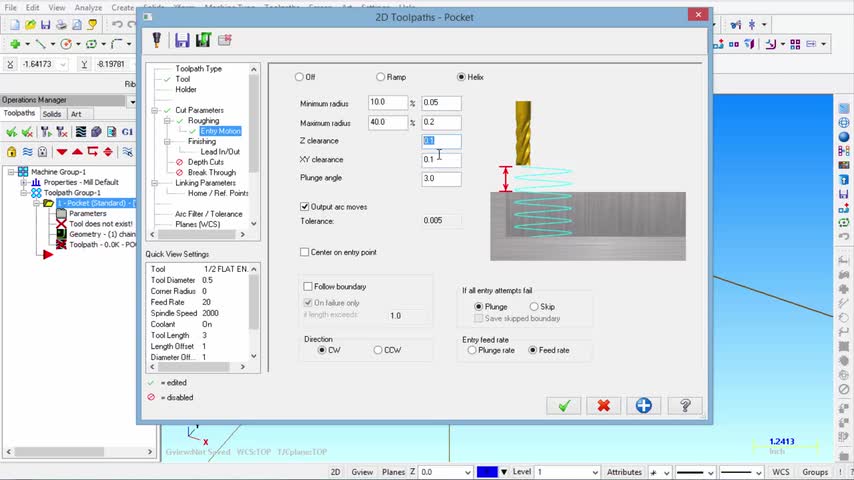Select the create line tool icon
854x480 pixels.
coord(41,44)
